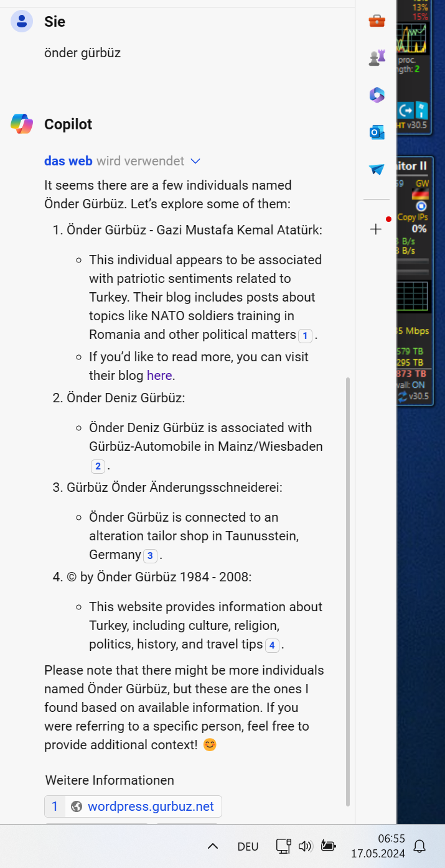445x868 pixels.
Task: Open the clock showing 06:55 17.05.2024
Action: click(378, 846)
